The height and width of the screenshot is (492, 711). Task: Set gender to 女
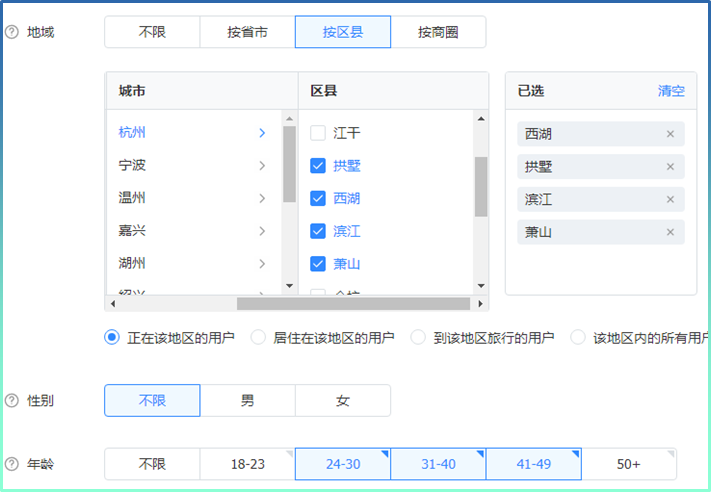pos(343,400)
